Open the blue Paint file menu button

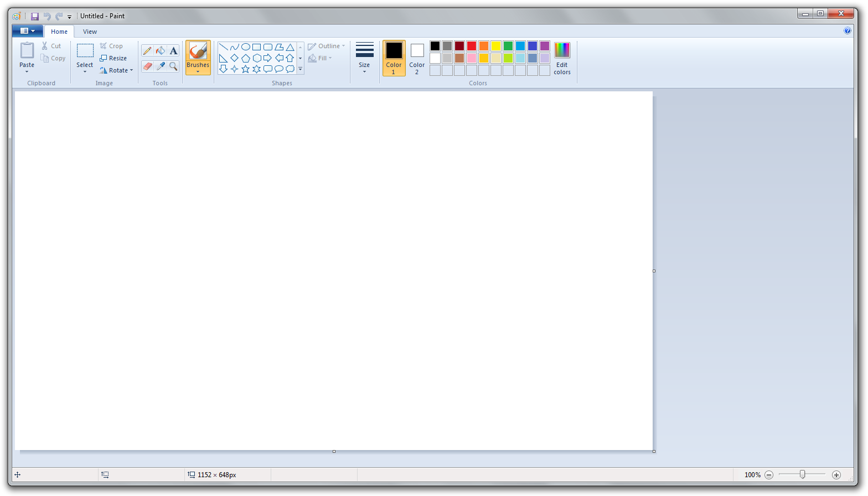(x=28, y=31)
